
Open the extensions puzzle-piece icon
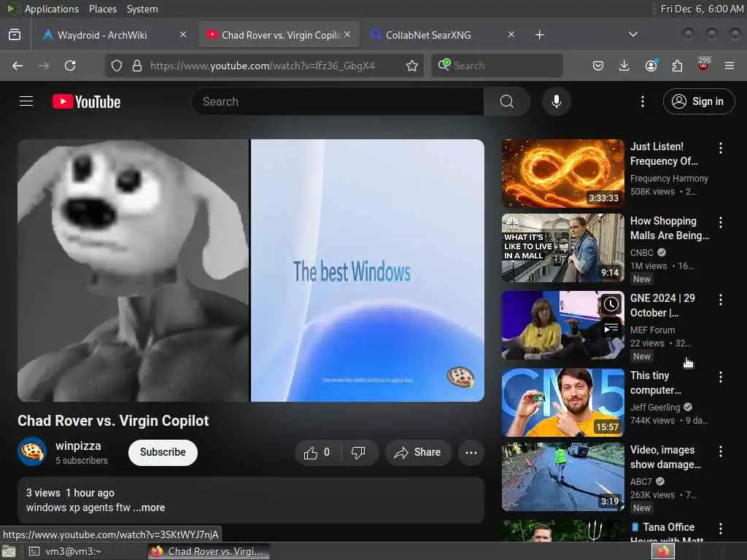[677, 66]
